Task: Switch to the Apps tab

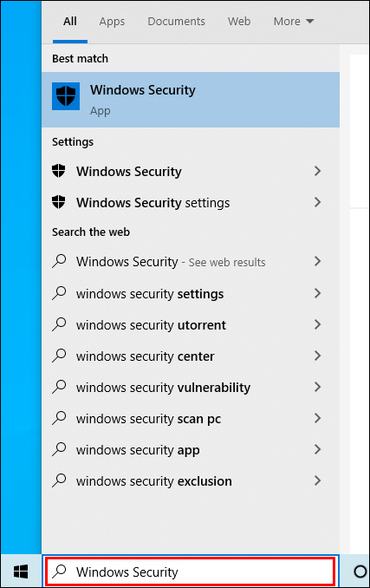Action: pyautogui.click(x=112, y=22)
